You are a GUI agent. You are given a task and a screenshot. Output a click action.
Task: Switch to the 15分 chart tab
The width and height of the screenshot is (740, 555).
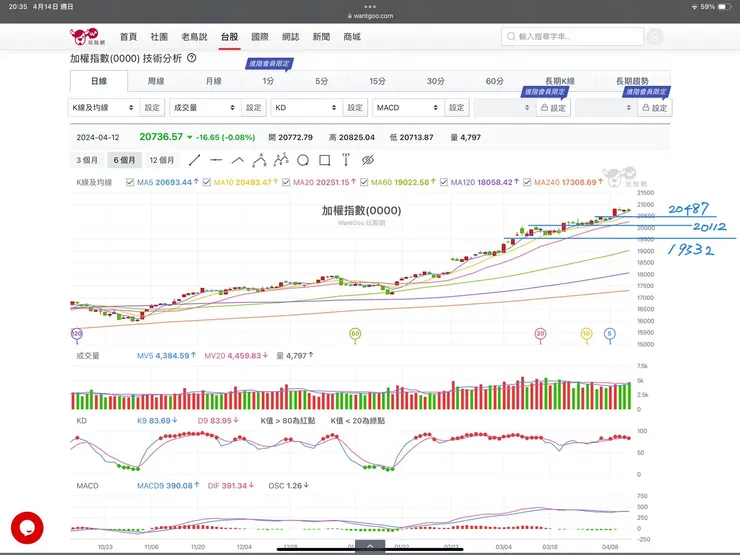point(377,81)
